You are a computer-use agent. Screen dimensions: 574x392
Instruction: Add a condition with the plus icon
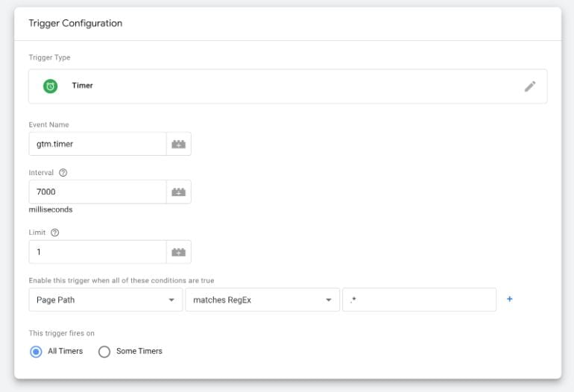pyautogui.click(x=510, y=300)
